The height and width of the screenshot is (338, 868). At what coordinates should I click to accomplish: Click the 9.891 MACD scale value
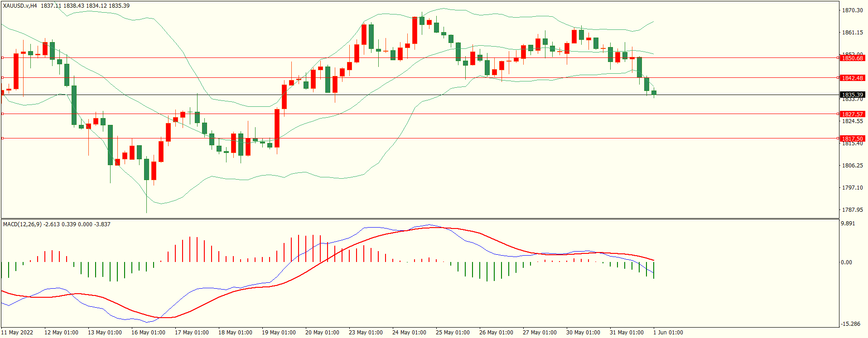pyautogui.click(x=848, y=224)
